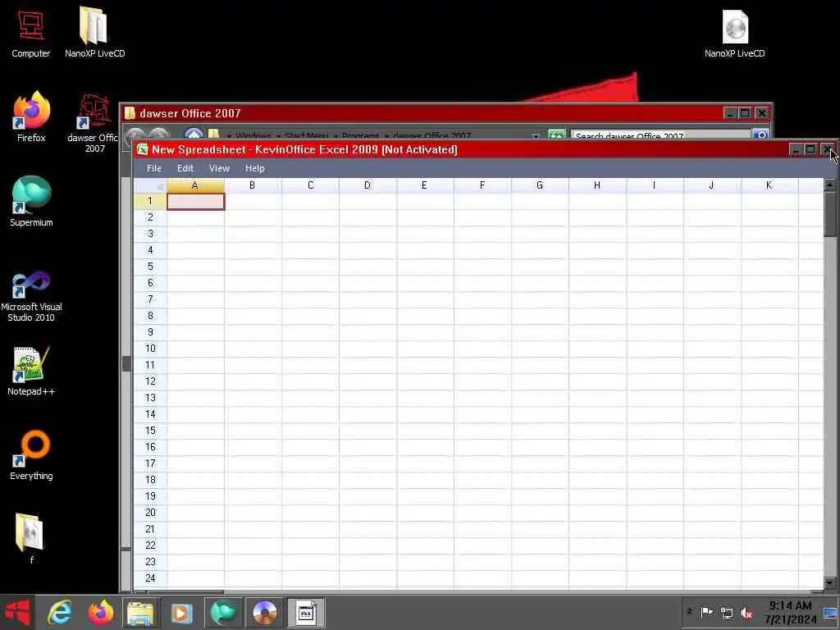Open the Edit menu in KevinOffice Excel
Screen dimensions: 840x630
(x=185, y=168)
